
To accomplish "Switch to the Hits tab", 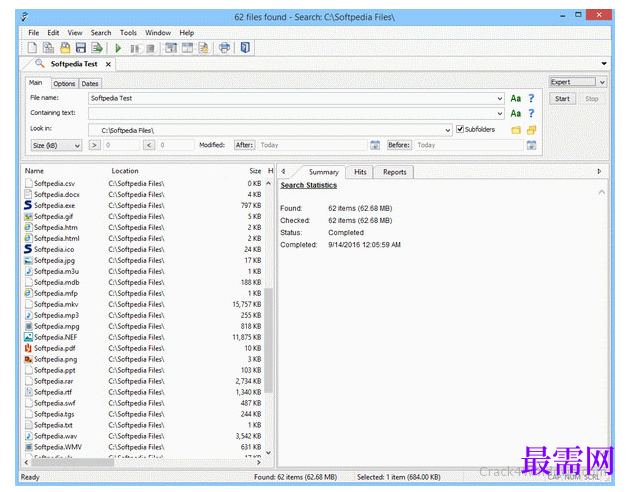I will (360, 172).
